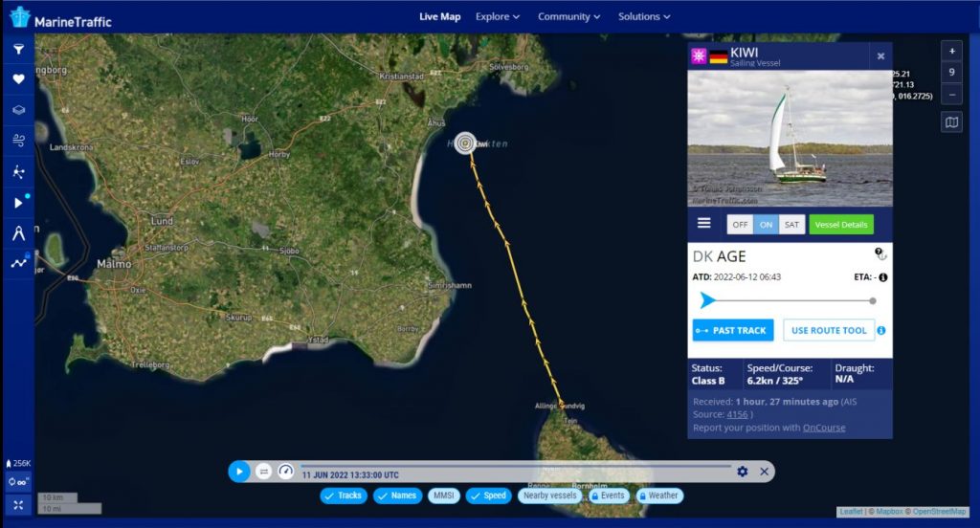Viewport: 980px width, 528px height.
Task: Expand the Community dropdown menu
Action: pos(568,17)
